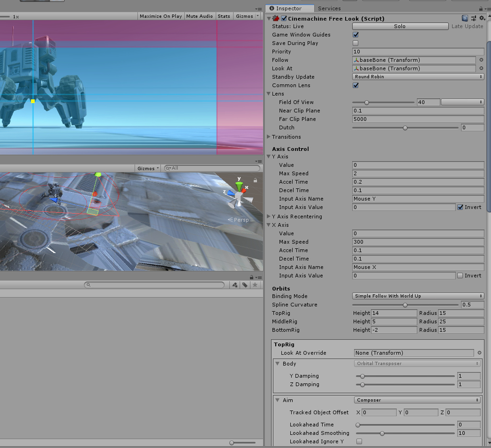Image resolution: width=491 pixels, height=448 pixels.
Task: Adjust the Spline Curvature slider
Action: 405,305
